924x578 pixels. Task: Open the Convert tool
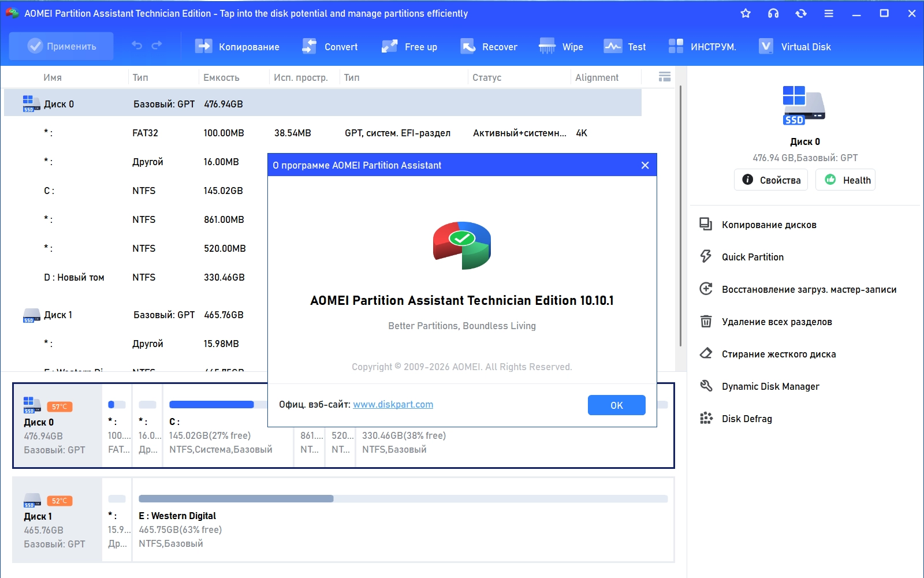pyautogui.click(x=330, y=47)
